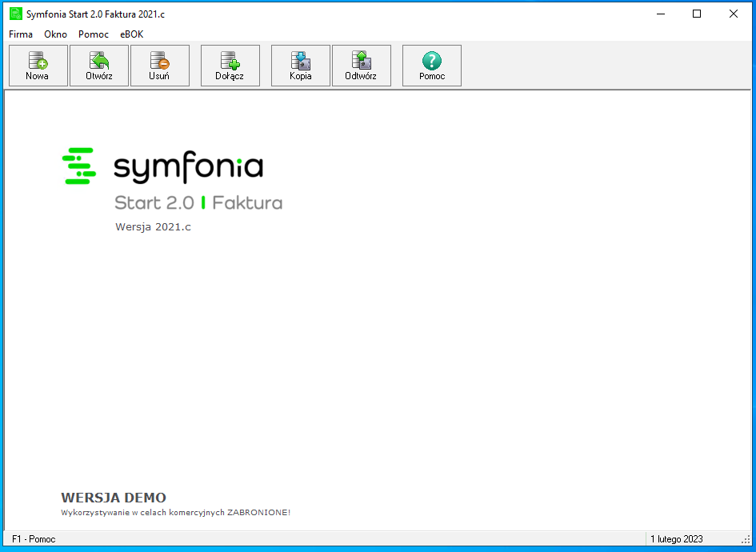
Task: Click the 'WERSJA DEMO' heading
Action: (114, 498)
